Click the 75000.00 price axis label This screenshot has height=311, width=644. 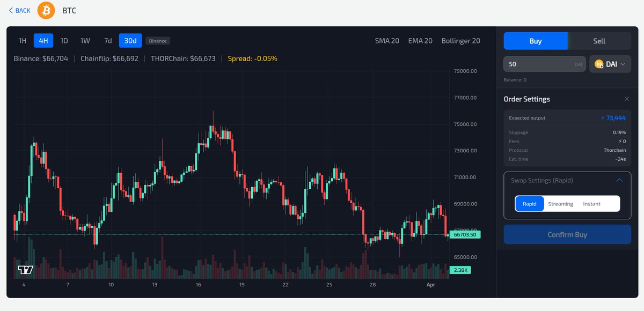pyautogui.click(x=465, y=124)
